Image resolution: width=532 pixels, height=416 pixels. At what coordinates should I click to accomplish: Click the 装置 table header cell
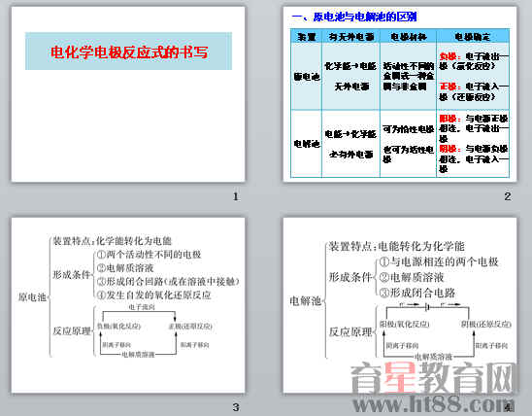click(x=307, y=36)
